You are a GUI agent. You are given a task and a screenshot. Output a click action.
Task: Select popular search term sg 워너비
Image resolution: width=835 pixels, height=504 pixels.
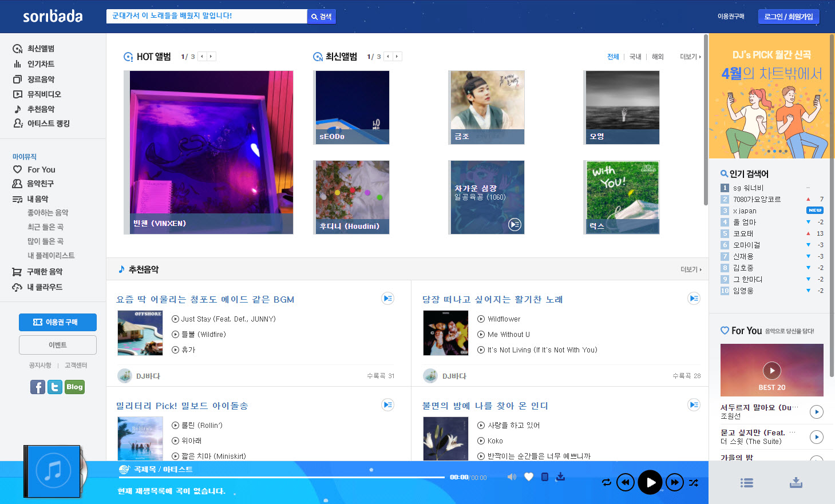pos(748,188)
